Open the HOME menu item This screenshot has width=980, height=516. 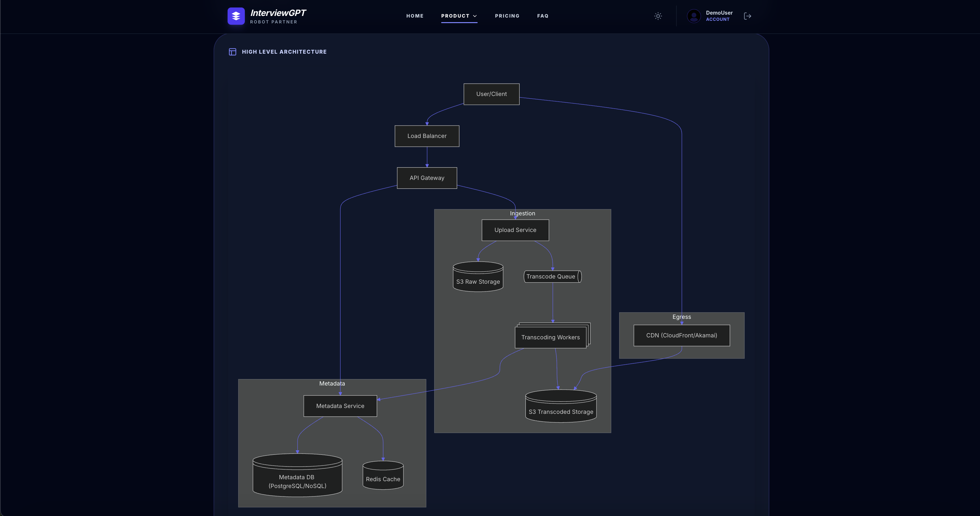point(415,16)
